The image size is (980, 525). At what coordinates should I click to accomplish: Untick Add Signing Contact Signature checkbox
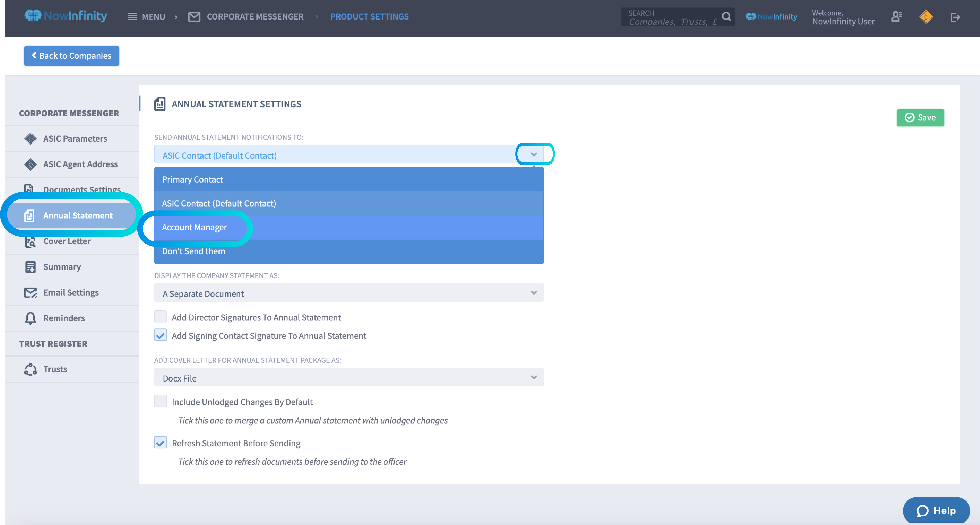coord(161,335)
